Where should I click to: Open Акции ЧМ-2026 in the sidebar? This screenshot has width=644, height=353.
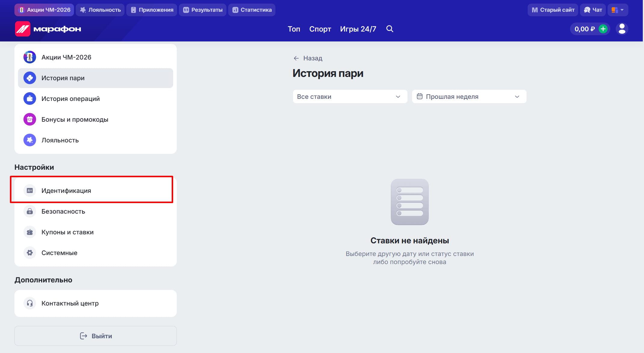pos(96,57)
